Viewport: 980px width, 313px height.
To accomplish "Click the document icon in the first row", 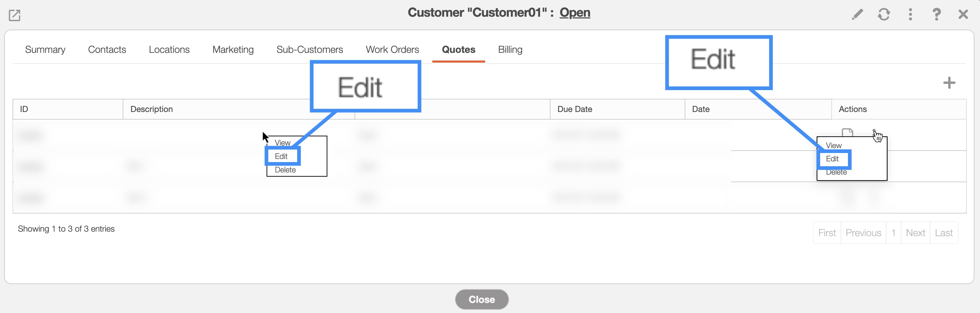I will pyautogui.click(x=847, y=132).
